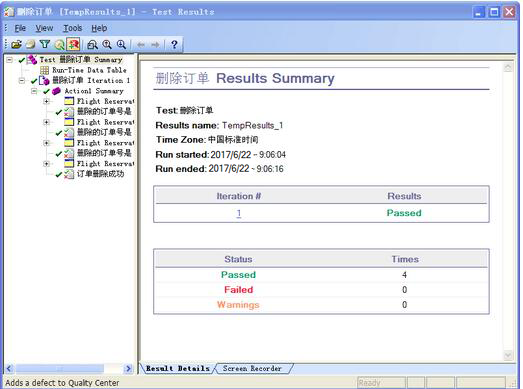Click the Passed status row label

(x=238, y=275)
